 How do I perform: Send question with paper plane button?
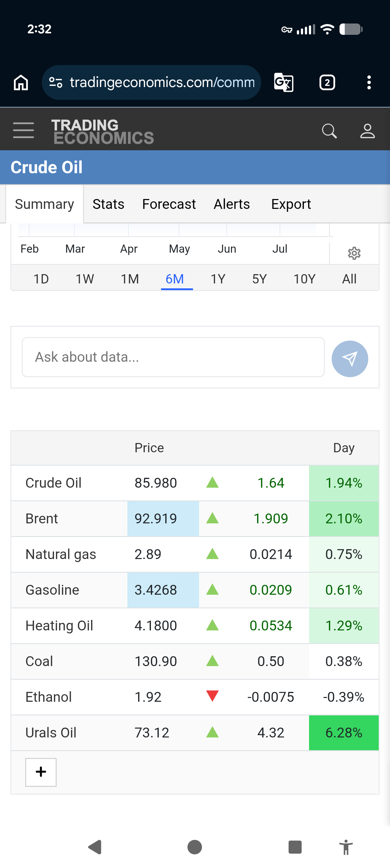click(x=350, y=359)
